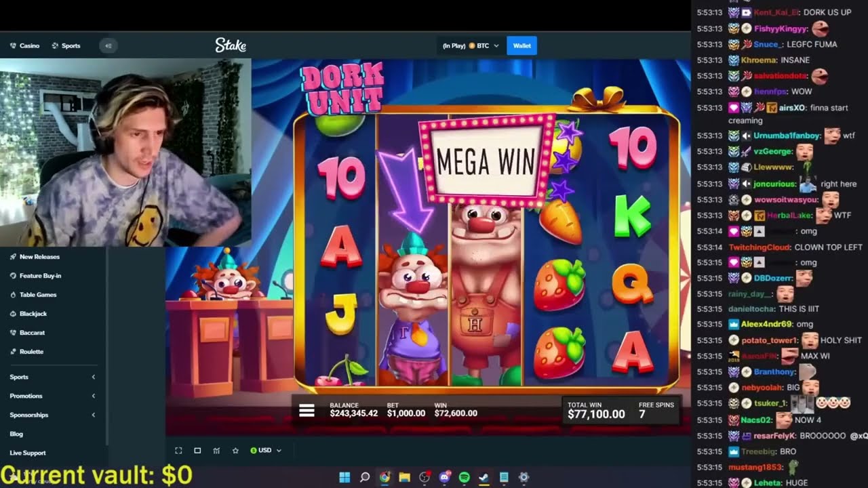Favourite the game with star icon
Screen dimensions: 868x488
(x=235, y=450)
